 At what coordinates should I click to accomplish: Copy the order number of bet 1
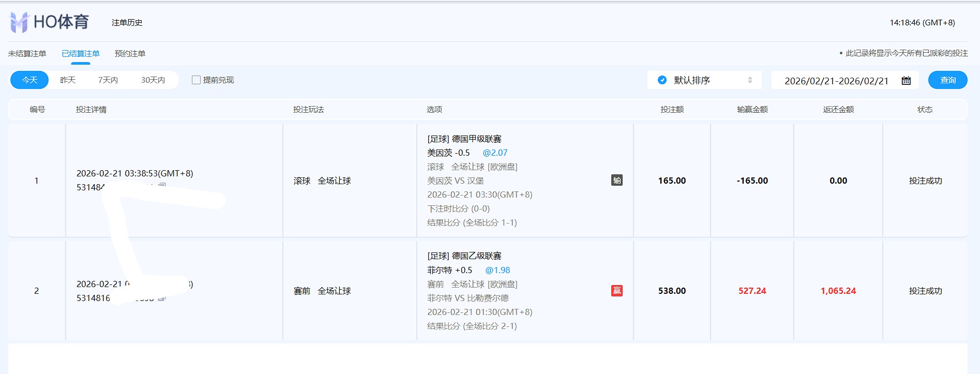(x=162, y=186)
